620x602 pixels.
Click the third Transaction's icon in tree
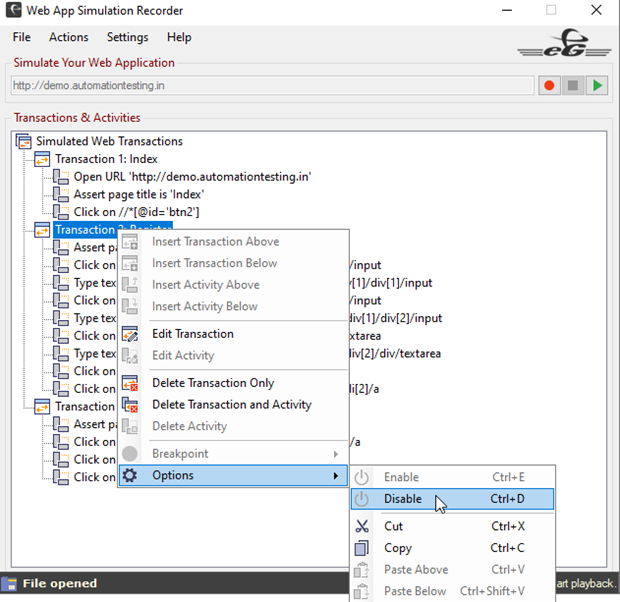coord(42,406)
